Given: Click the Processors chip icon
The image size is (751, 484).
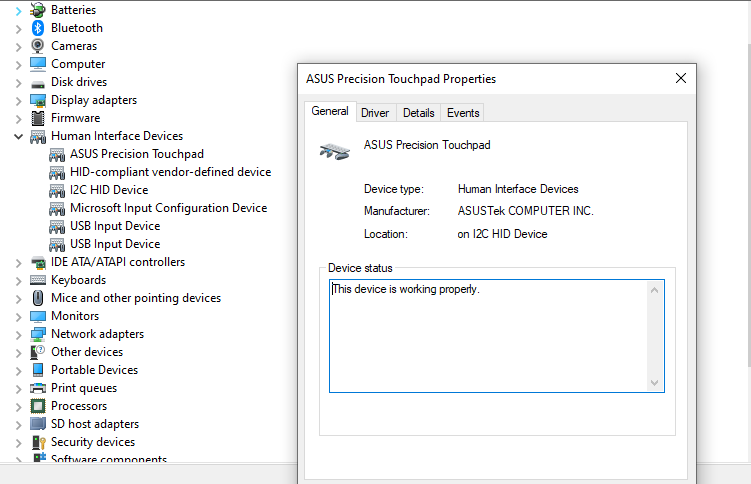Looking at the screenshot, I should [38, 406].
